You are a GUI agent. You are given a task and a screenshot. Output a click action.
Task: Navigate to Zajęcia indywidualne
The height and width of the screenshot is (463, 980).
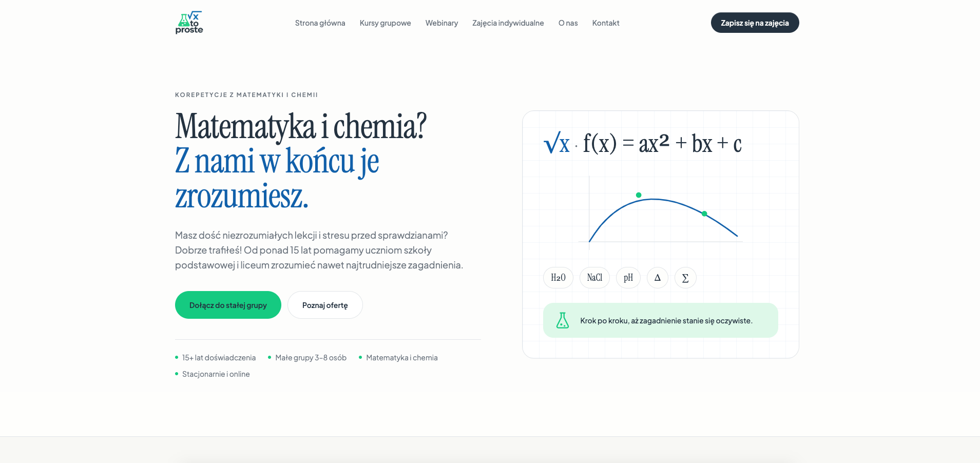click(508, 23)
